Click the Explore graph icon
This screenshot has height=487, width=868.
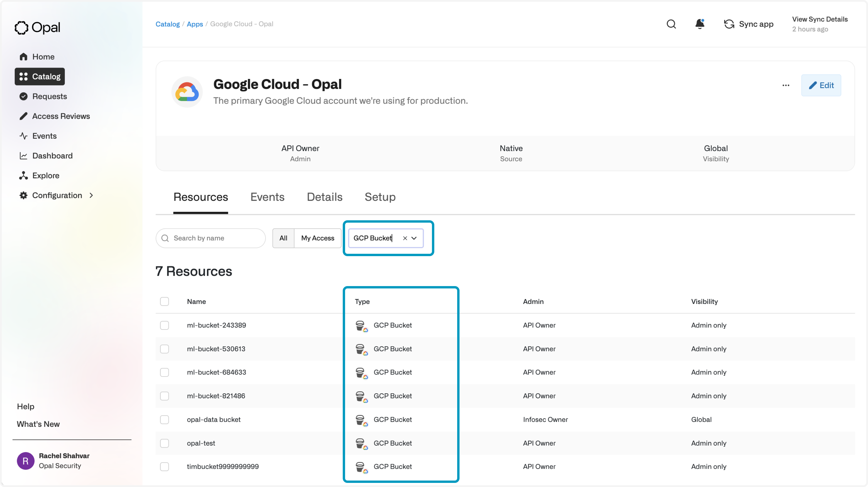pos(23,176)
